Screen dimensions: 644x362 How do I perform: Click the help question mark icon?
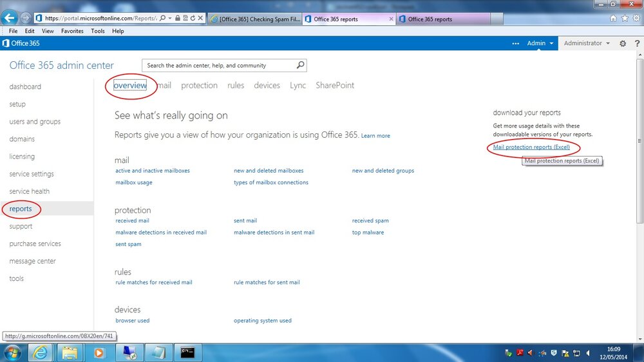point(637,43)
